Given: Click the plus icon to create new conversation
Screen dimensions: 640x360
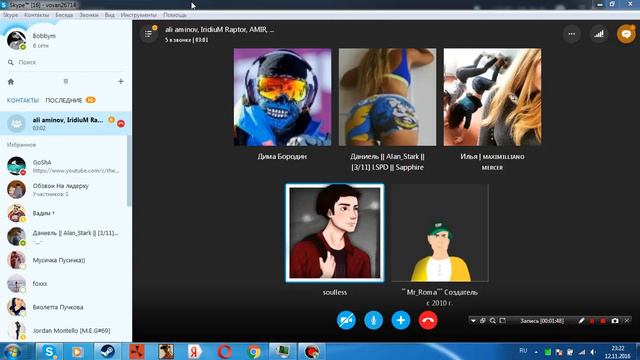Looking at the screenshot, I should (121, 82).
